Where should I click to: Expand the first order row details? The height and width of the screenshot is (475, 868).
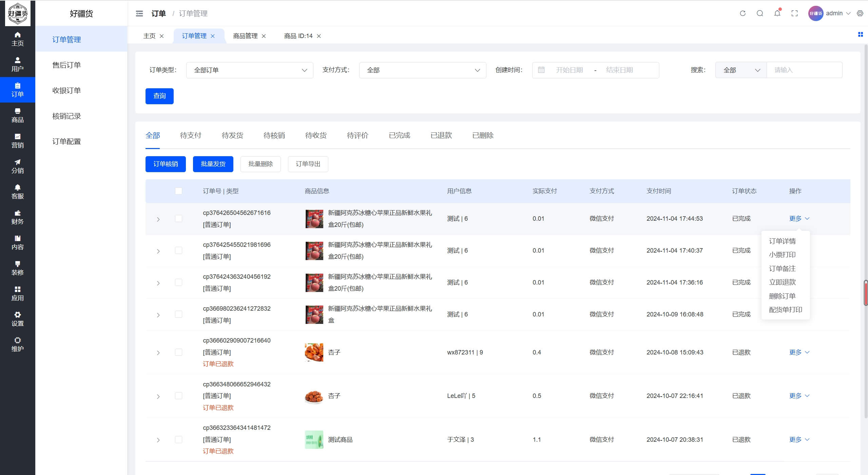(158, 219)
